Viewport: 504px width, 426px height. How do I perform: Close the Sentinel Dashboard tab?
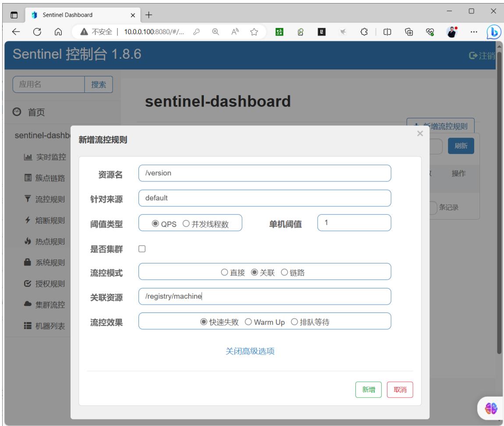133,15
